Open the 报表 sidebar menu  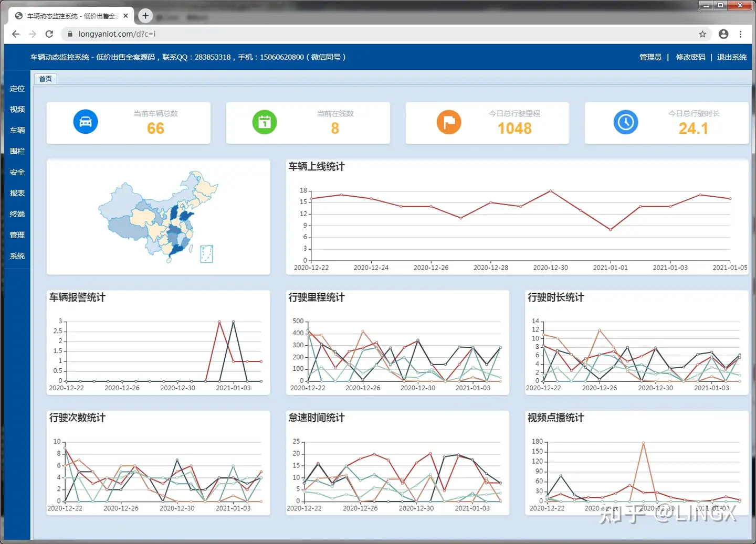click(17, 193)
